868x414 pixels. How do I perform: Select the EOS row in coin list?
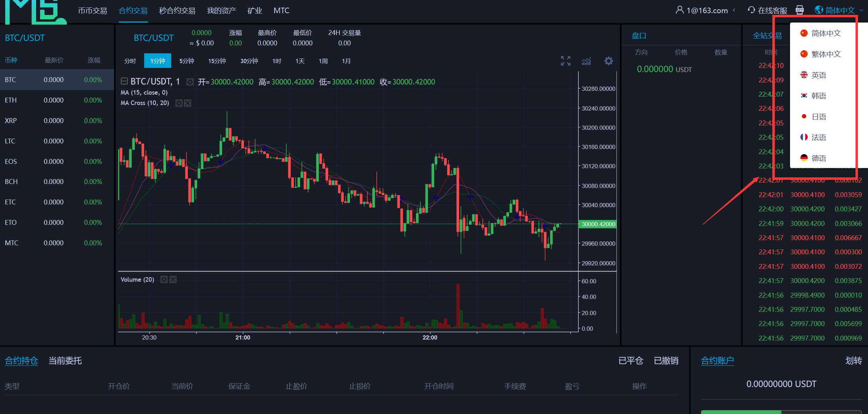57,161
